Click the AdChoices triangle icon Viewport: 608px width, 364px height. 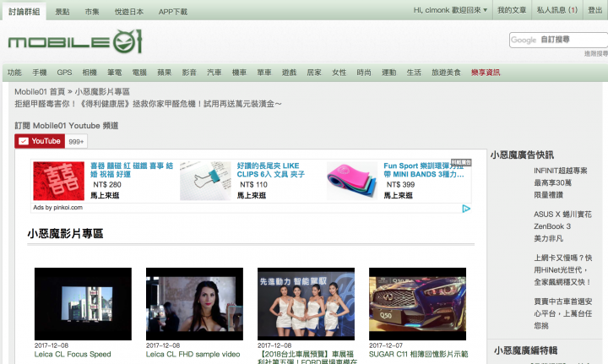point(466,209)
